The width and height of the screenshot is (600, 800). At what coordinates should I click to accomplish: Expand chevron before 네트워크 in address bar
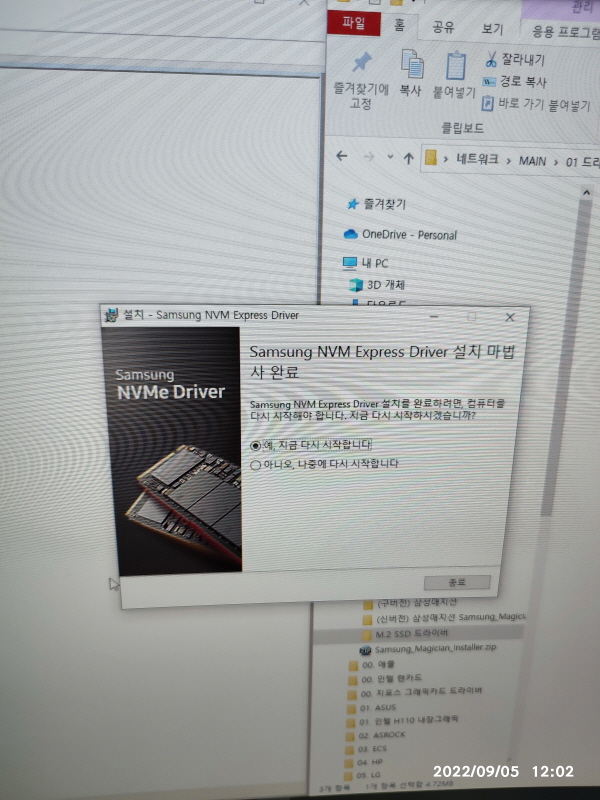pos(445,159)
